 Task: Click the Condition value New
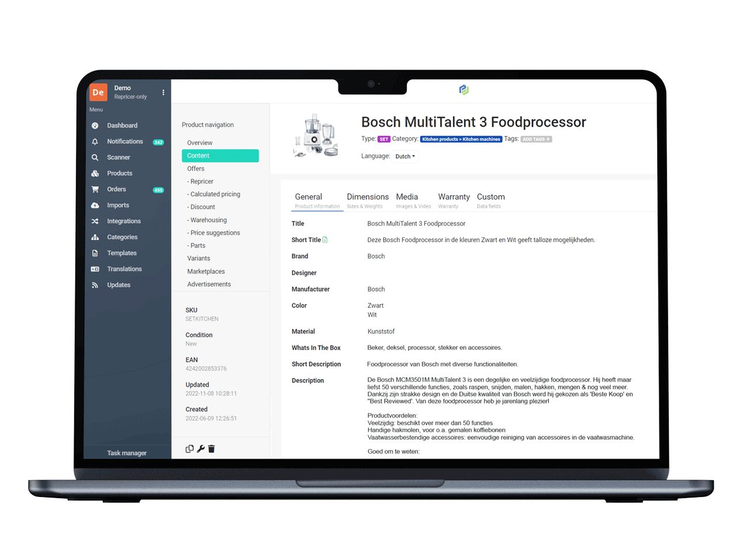click(x=191, y=344)
